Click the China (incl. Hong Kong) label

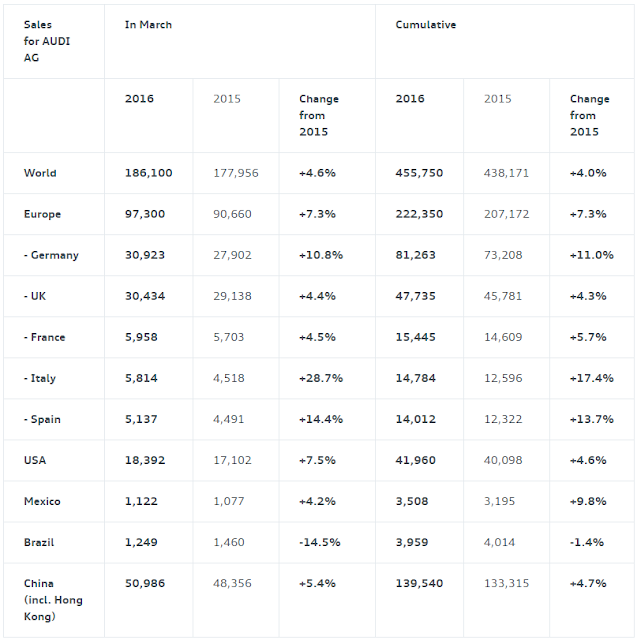53,600
